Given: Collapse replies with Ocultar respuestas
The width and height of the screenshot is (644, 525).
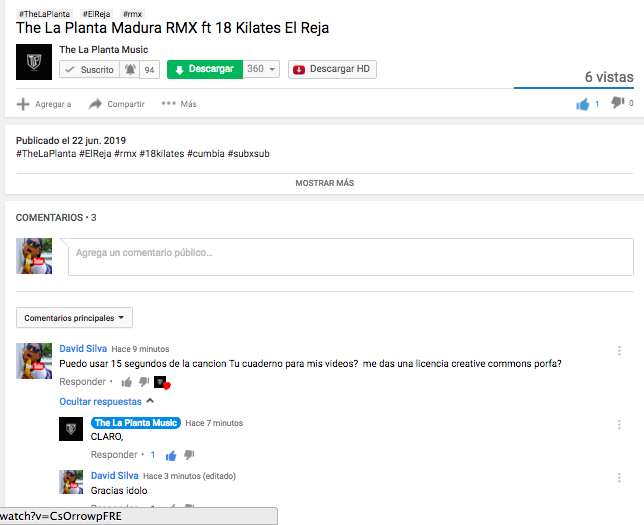Looking at the screenshot, I should pyautogui.click(x=106, y=401).
